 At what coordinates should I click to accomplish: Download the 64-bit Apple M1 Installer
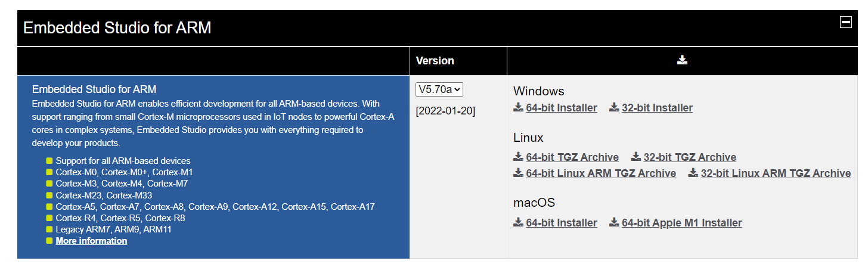682,223
